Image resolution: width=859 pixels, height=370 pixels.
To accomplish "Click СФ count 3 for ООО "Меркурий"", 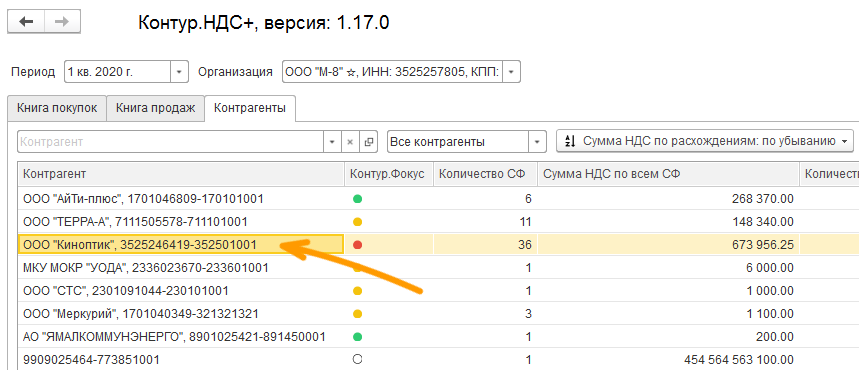I will click(528, 314).
